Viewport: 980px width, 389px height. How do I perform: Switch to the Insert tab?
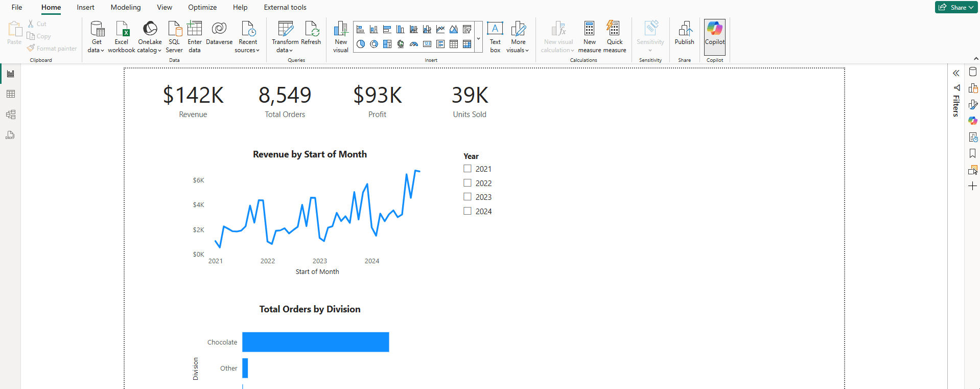(x=85, y=7)
